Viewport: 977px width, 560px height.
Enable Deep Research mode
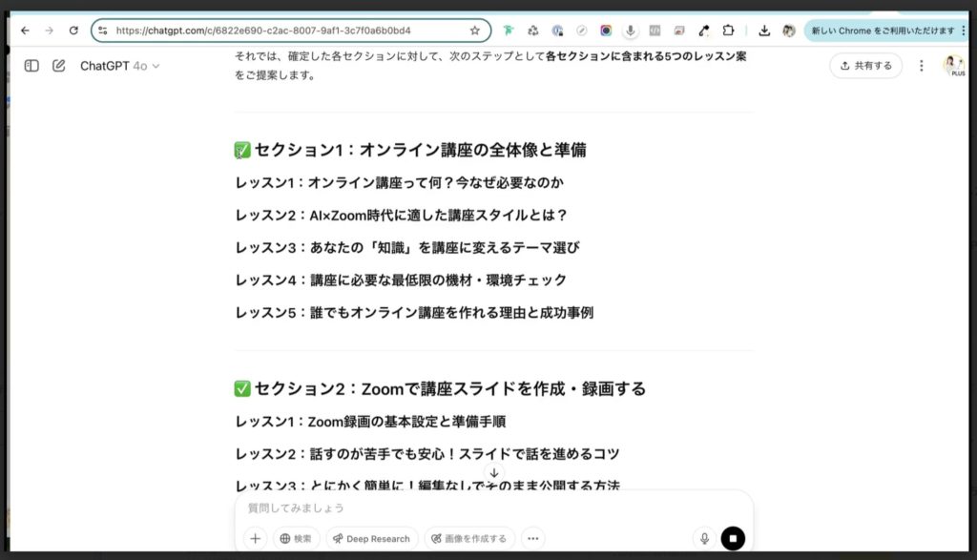[x=371, y=538]
